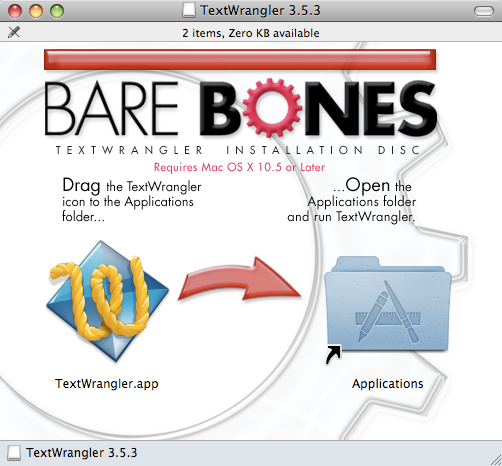Click the "2 items, Zero KB available" status text
Image resolution: width=502 pixels, height=466 pixels.
[251, 33]
